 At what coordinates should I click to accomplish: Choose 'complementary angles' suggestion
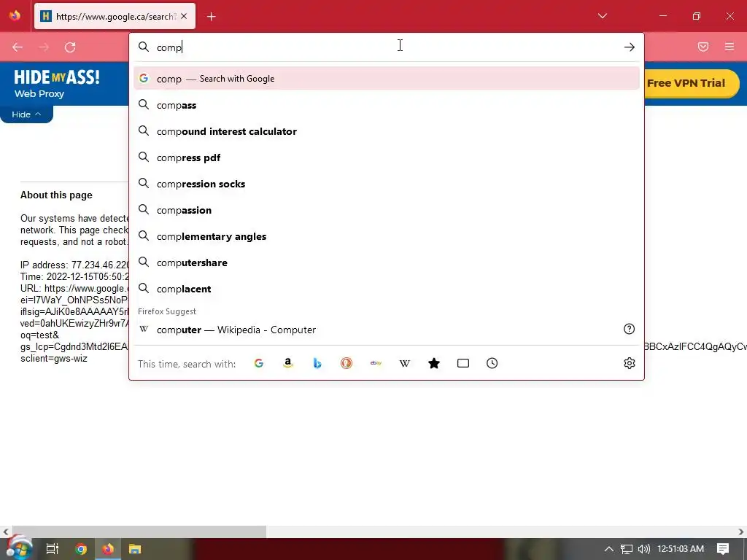[387, 237]
